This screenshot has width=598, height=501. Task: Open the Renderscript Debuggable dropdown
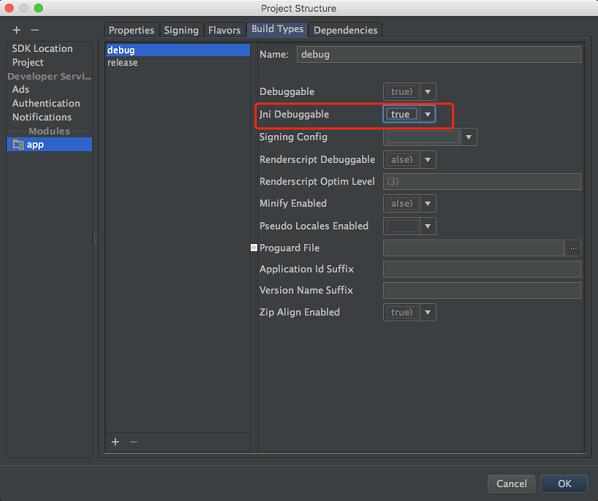pyautogui.click(x=428, y=160)
